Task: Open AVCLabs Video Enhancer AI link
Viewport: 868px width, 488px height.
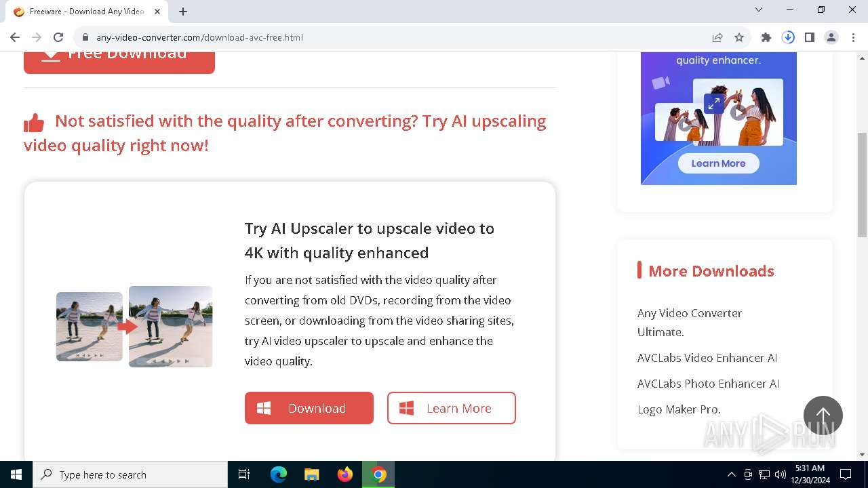Action: tap(707, 358)
